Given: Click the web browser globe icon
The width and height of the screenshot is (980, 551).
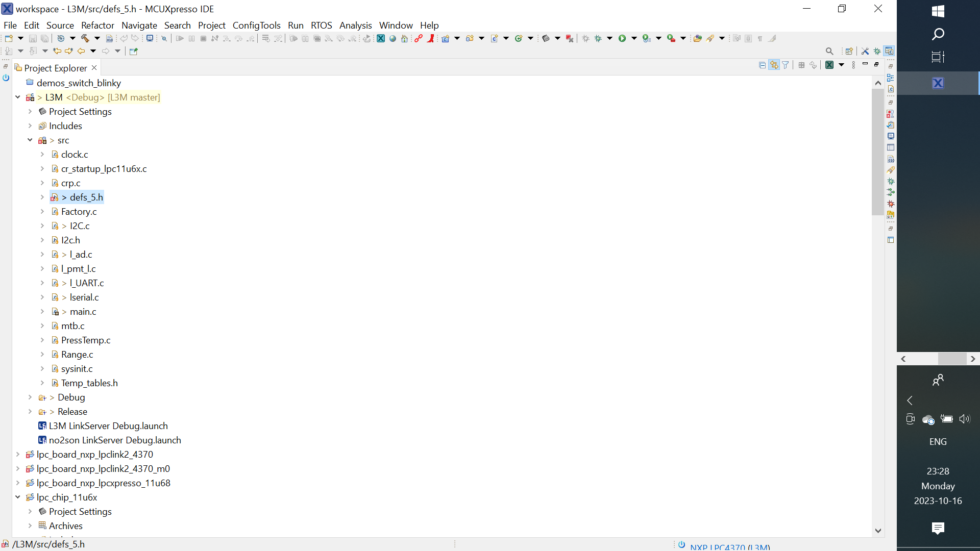Looking at the screenshot, I should tap(393, 38).
